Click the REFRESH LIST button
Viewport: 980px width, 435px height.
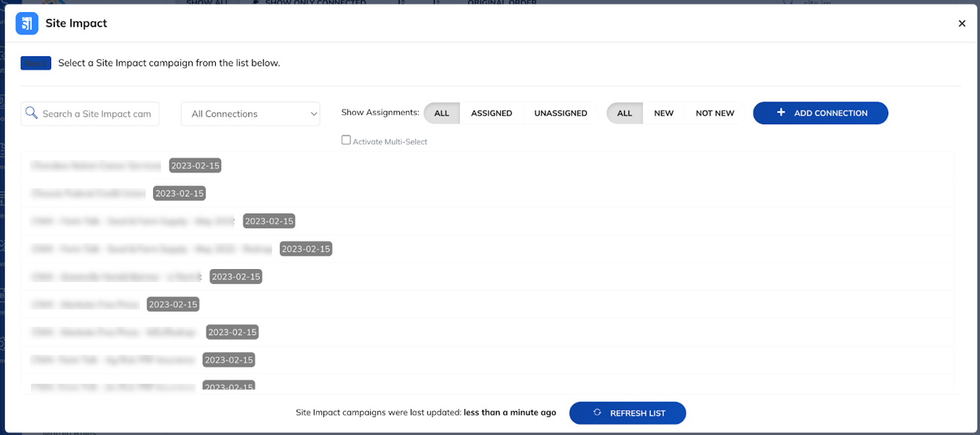pyautogui.click(x=628, y=413)
